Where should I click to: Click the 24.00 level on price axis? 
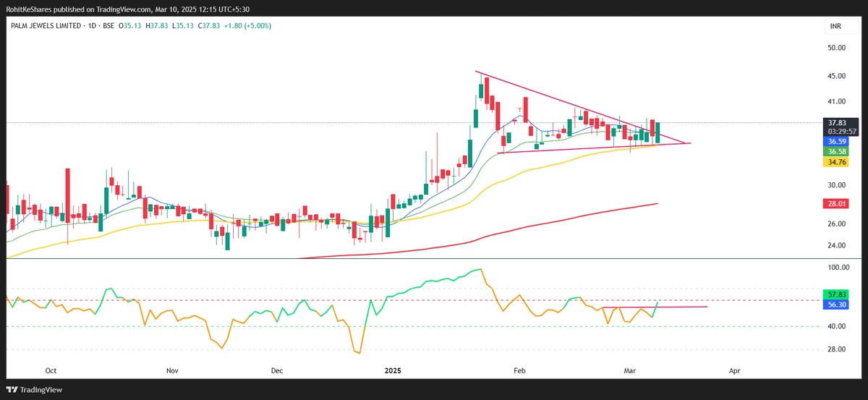(x=837, y=246)
